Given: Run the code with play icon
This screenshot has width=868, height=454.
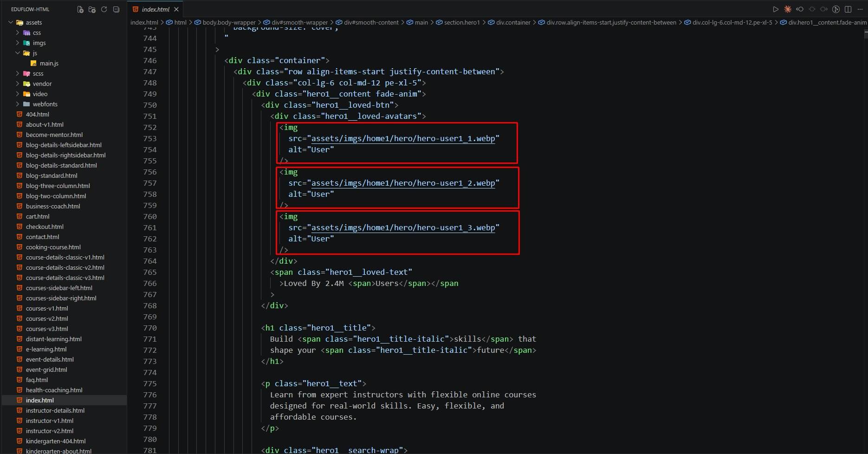Looking at the screenshot, I should 775,9.
